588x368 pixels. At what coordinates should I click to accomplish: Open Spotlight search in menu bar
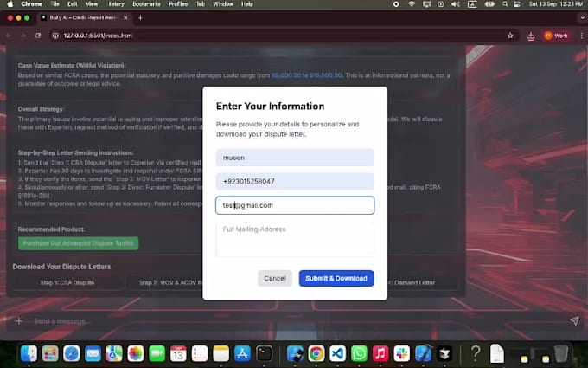505,4
